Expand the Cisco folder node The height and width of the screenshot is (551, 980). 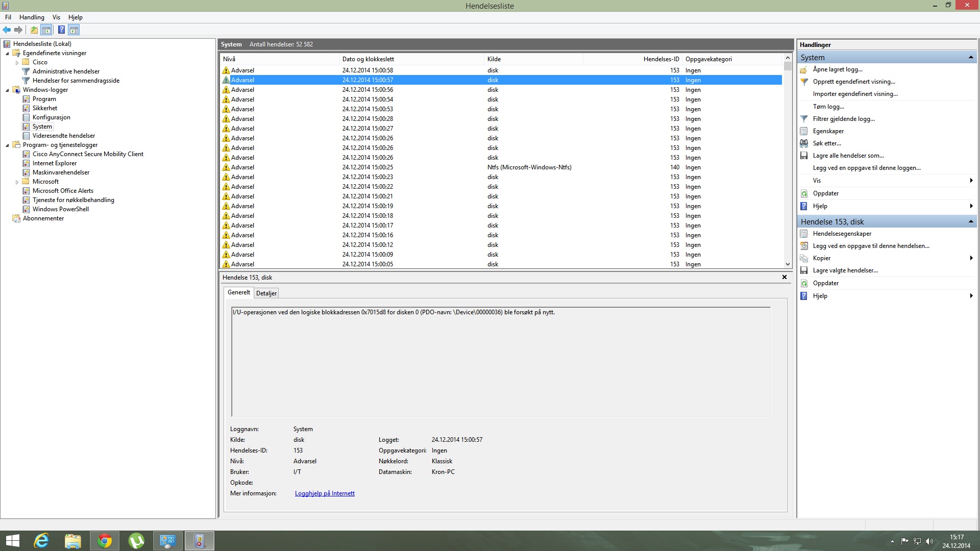point(17,63)
